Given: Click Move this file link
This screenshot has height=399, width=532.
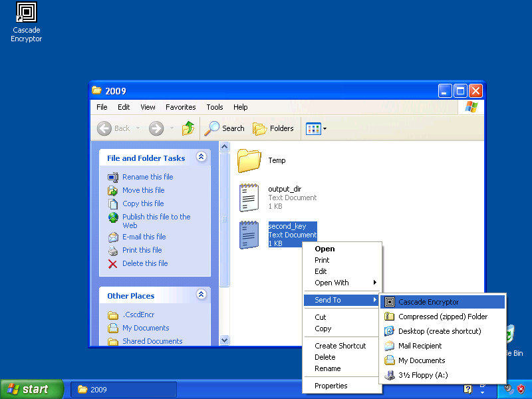Looking at the screenshot, I should [143, 190].
